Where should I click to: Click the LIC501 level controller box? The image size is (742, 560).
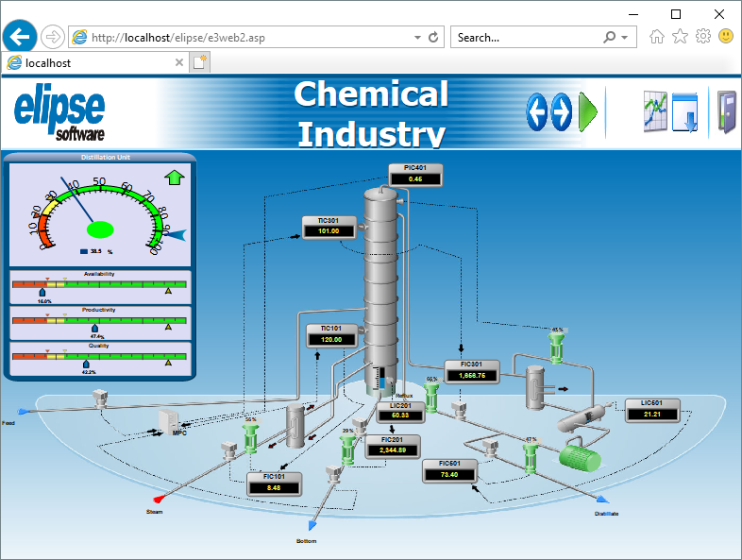click(651, 409)
